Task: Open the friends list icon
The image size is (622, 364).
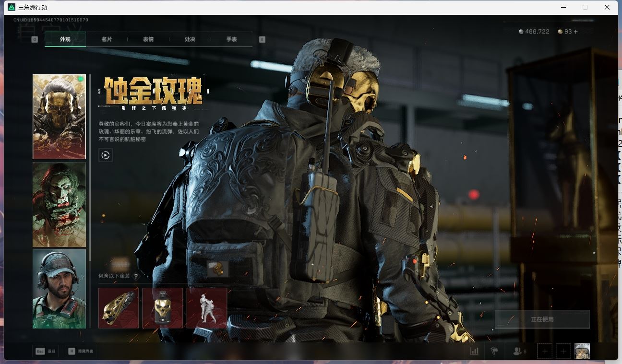Action: 519,351
